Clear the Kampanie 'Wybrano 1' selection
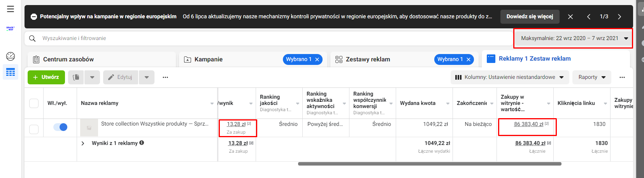644x178 pixels. click(317, 59)
